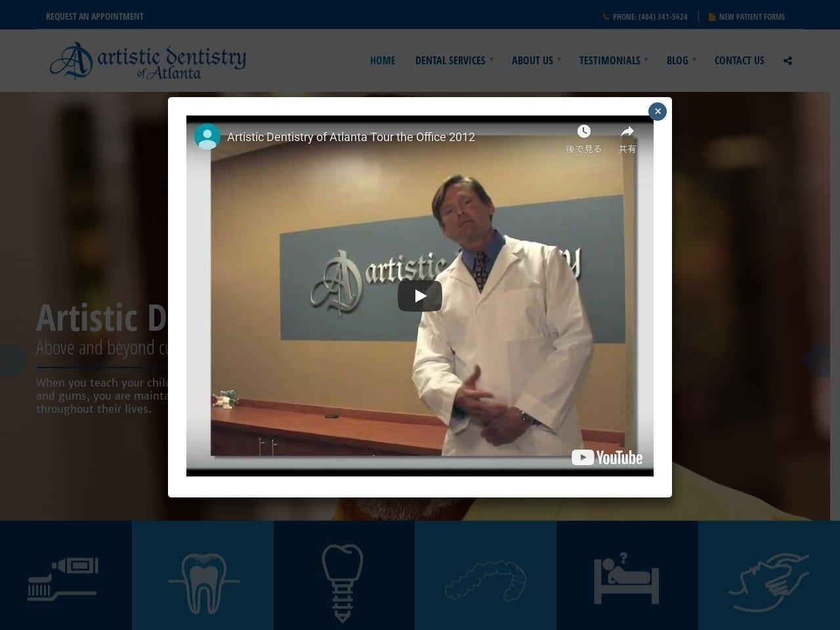Viewport: 840px width, 630px height.
Task: Open the YouTube logo link in video
Action: coord(607,457)
